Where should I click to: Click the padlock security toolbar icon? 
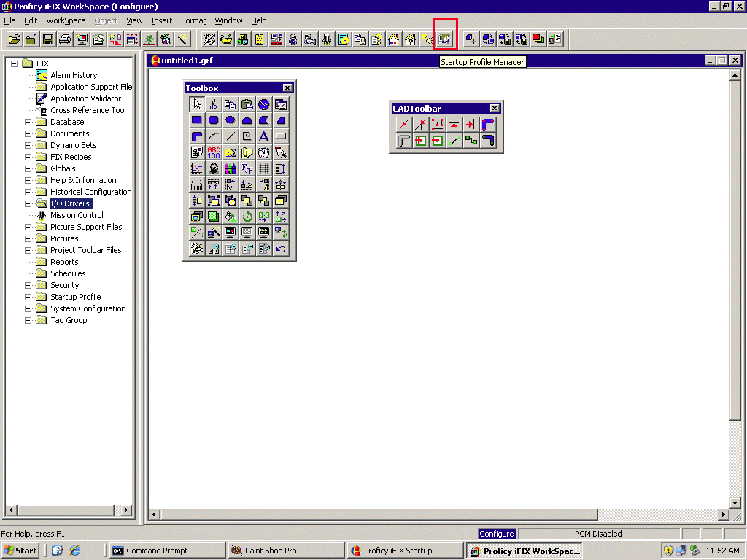(x=293, y=39)
